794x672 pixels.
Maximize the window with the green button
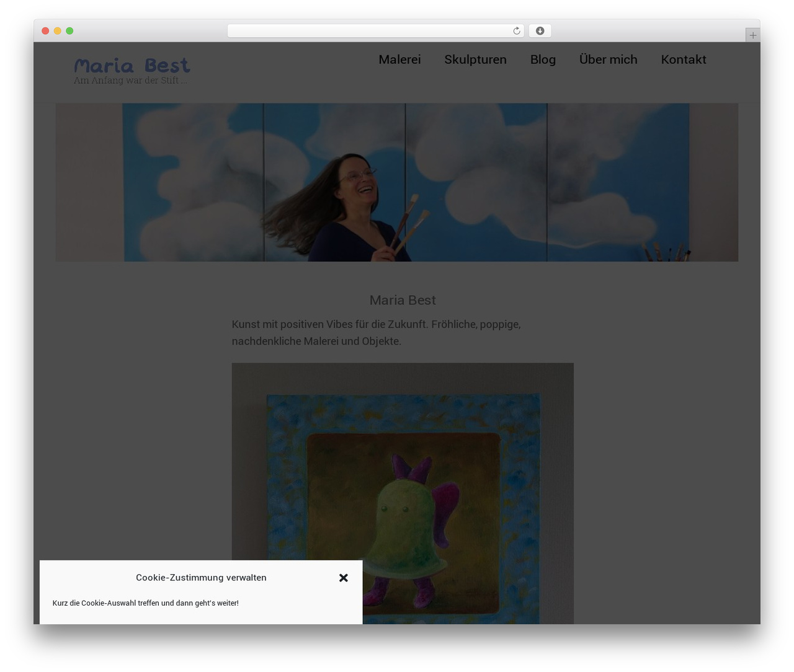(x=69, y=31)
